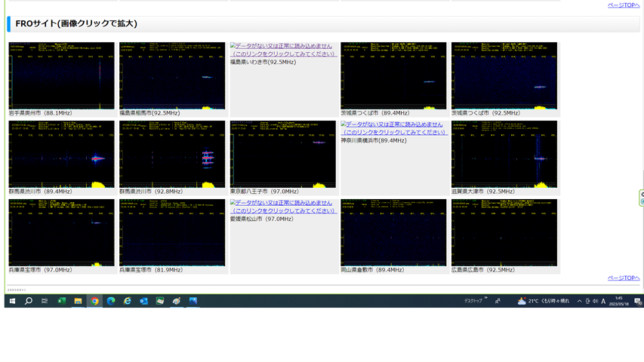Screen dimensions: 644x362
Task: Click the caption 福島県相馬市(92.5MHz)
Action: (x=149, y=113)
